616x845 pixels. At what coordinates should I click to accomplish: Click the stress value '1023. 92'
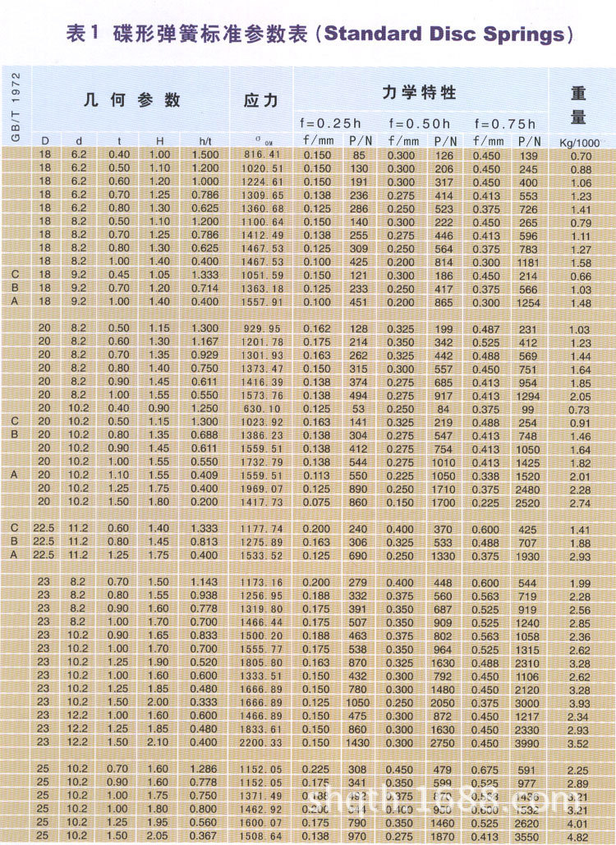tap(261, 422)
